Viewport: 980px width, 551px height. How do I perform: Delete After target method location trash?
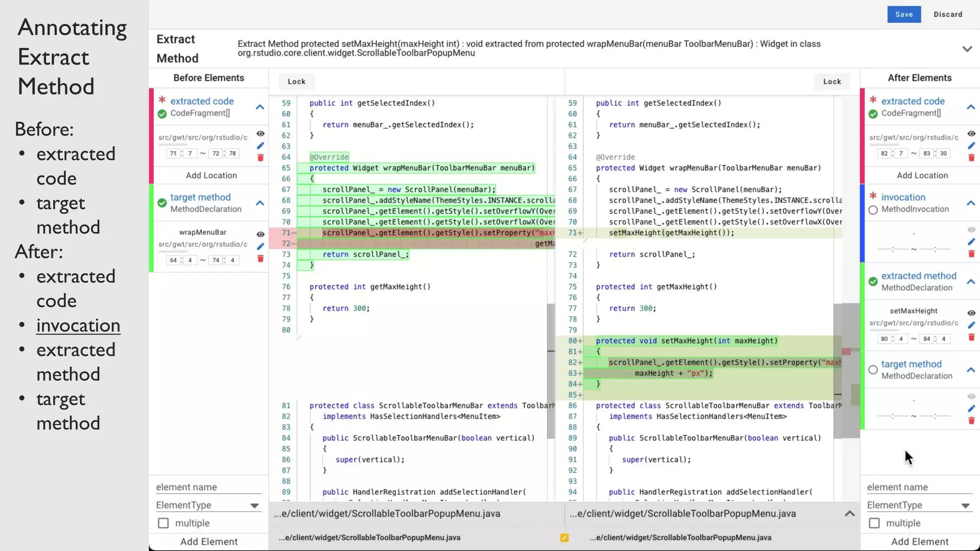[x=971, y=420]
